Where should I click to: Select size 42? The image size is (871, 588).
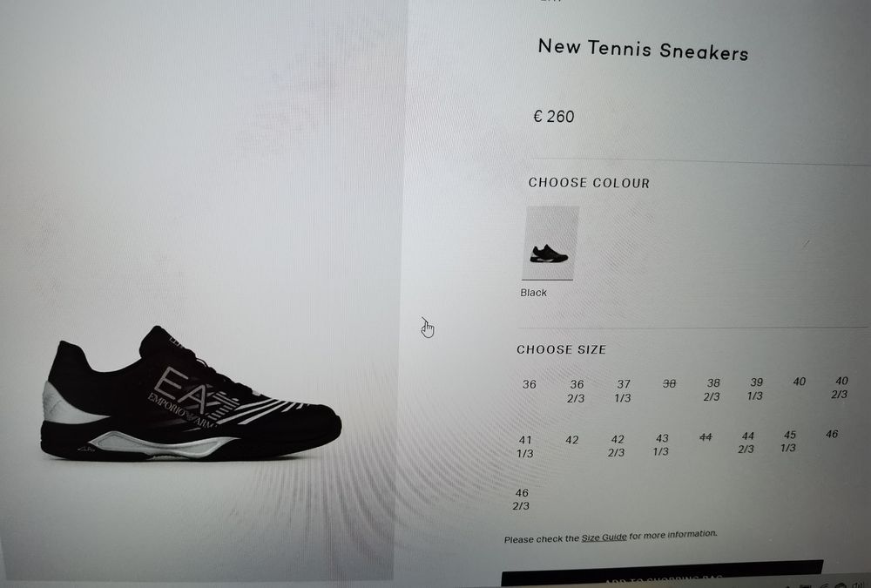572,440
